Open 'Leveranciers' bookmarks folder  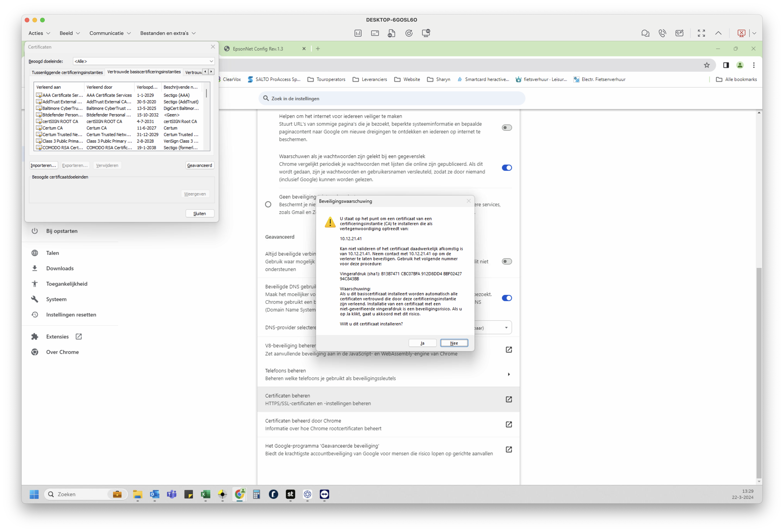pyautogui.click(x=370, y=79)
